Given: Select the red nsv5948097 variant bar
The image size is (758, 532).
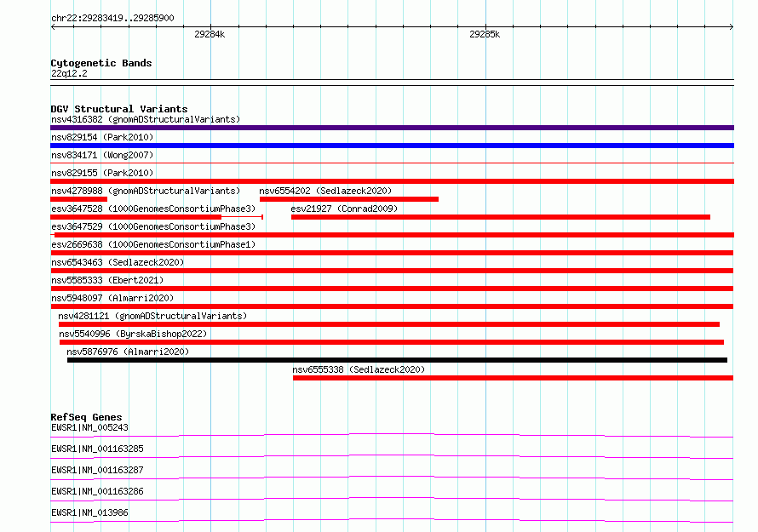Looking at the screenshot, I should 392,306.
